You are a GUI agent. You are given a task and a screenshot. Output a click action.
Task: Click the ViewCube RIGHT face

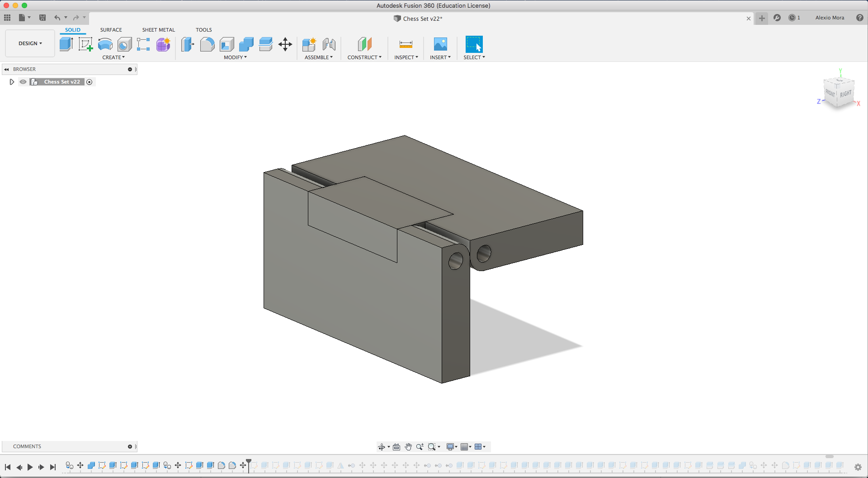[x=845, y=94]
